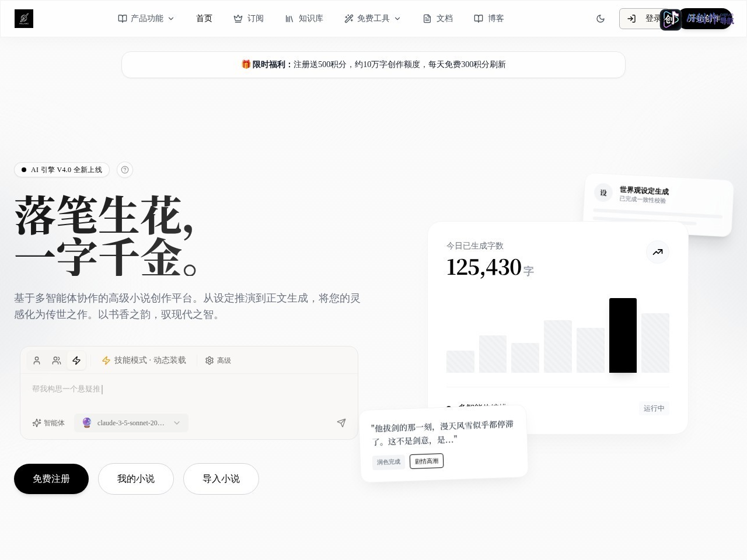This screenshot has width=747, height=560.
Task: Click the tall black bar in the chart
Action: click(623, 335)
